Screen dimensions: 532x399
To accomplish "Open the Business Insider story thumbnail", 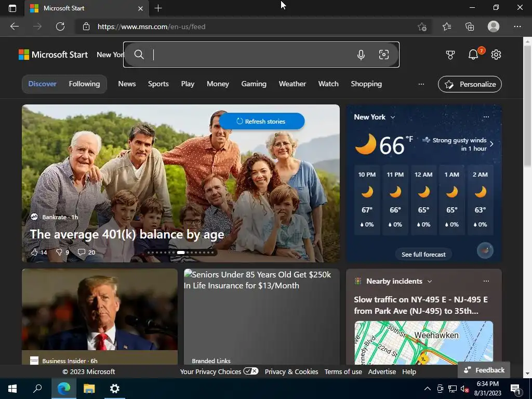I will (x=100, y=310).
